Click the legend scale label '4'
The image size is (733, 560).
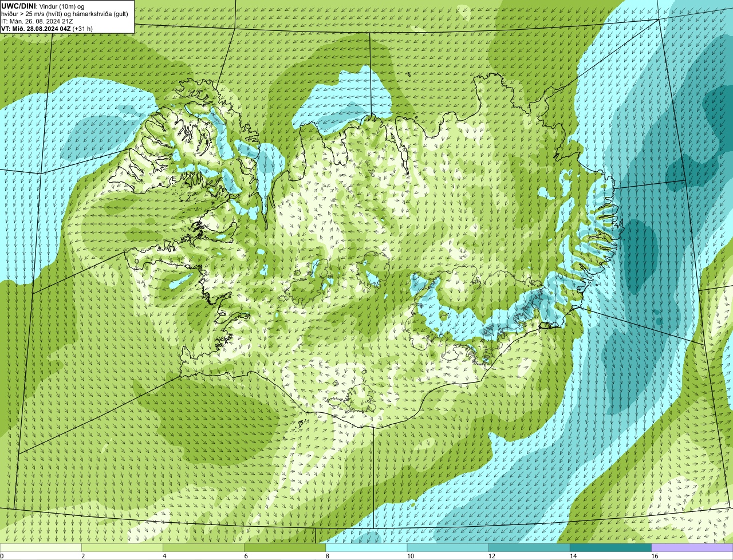(164, 556)
